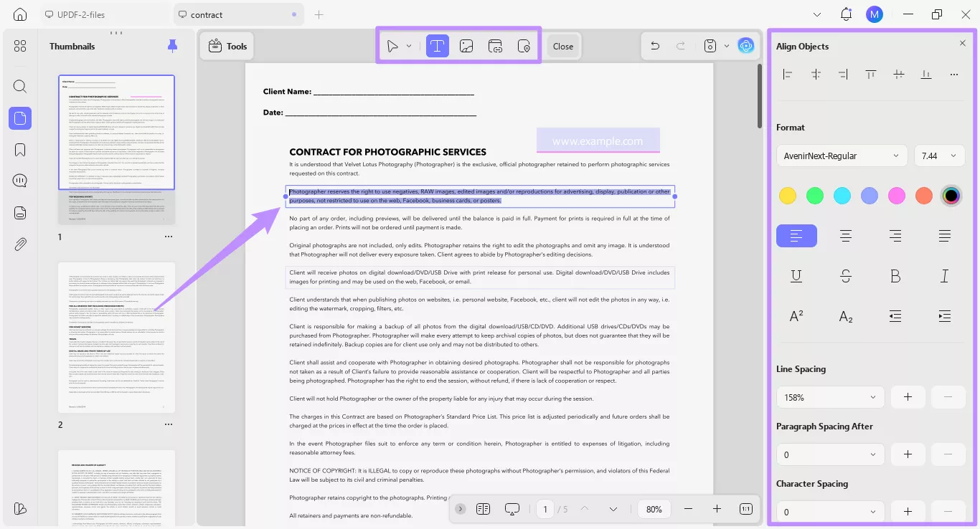Open page 1 thumbnail options menu
Image resolution: width=980 pixels, height=529 pixels.
(x=168, y=237)
